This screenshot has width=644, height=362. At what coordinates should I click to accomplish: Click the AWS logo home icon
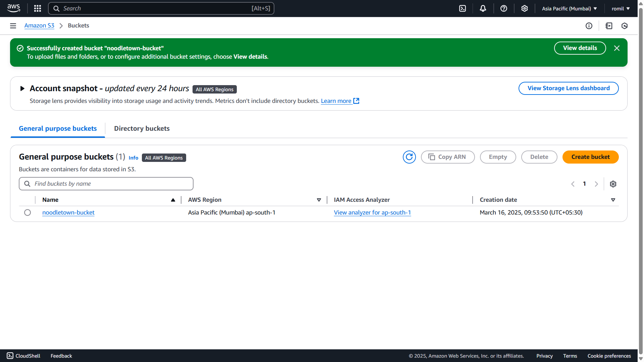tap(13, 8)
